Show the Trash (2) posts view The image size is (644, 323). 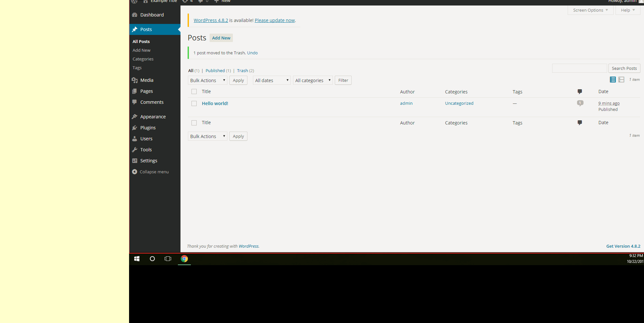(246, 70)
